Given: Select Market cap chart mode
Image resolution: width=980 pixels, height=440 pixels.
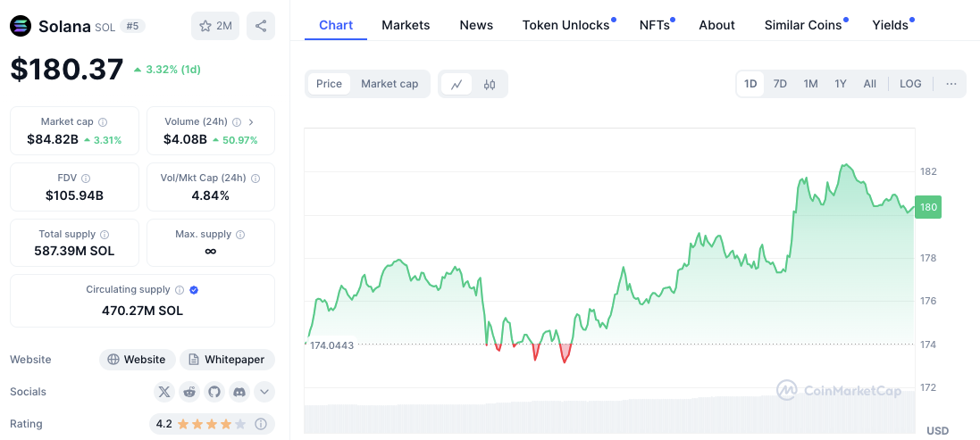Looking at the screenshot, I should 389,84.
